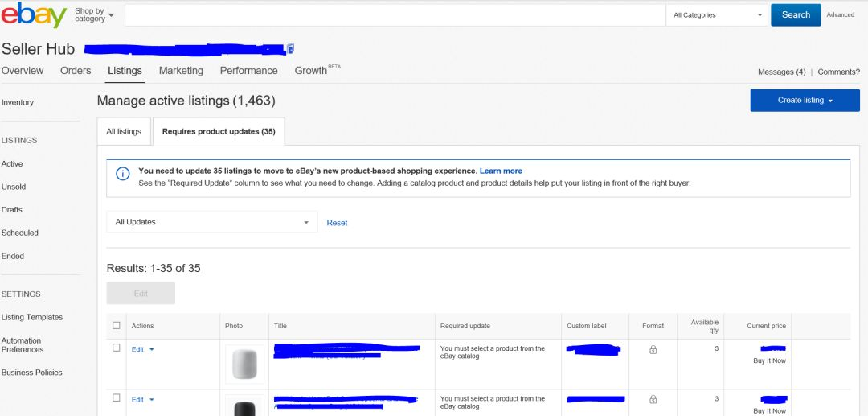
Task: Click the Title column header
Action: 280,326
